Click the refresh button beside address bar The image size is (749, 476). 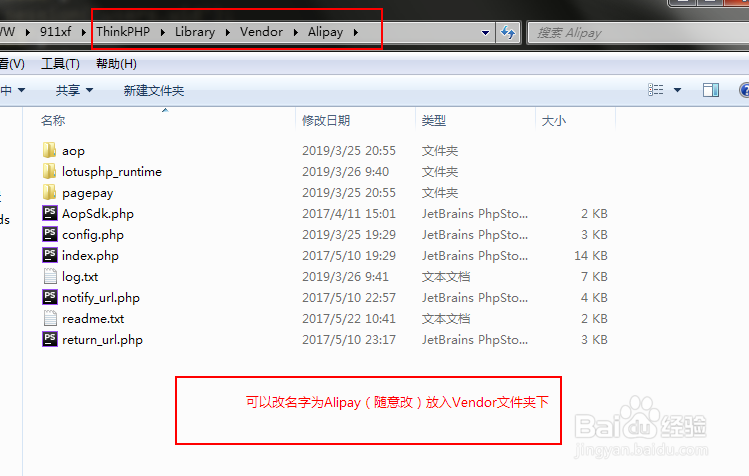click(508, 32)
